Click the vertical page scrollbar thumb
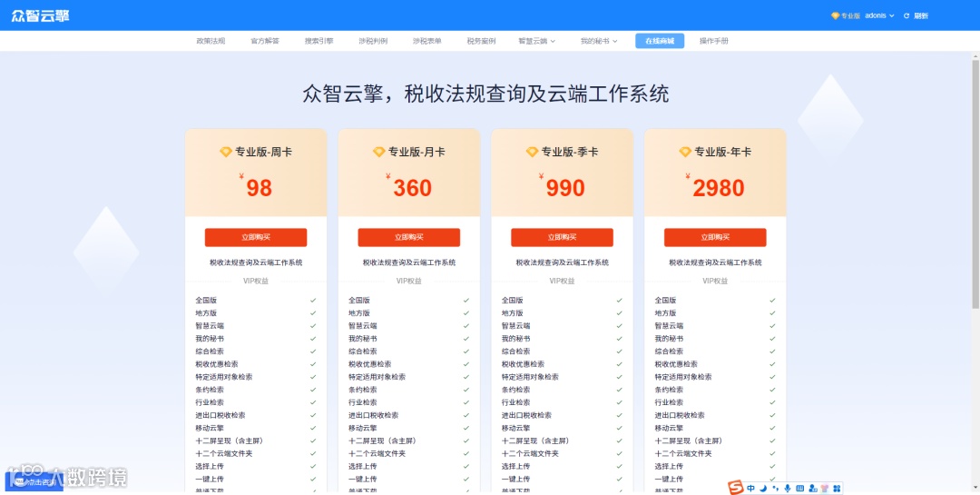The image size is (980, 495). (975, 184)
